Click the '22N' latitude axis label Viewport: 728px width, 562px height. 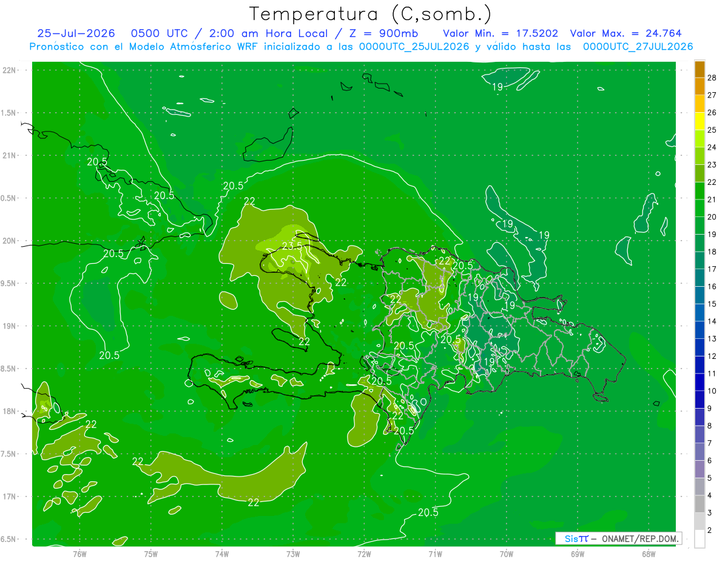(8, 70)
